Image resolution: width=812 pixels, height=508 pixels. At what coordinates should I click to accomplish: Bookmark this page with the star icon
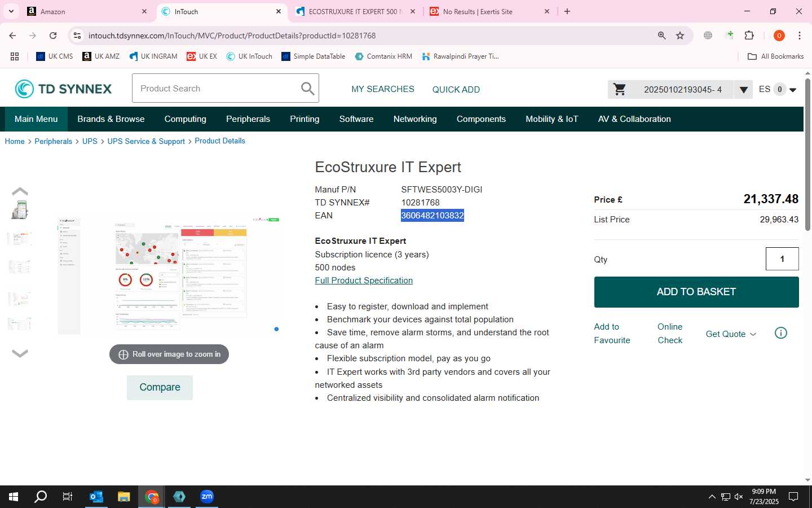(680, 36)
